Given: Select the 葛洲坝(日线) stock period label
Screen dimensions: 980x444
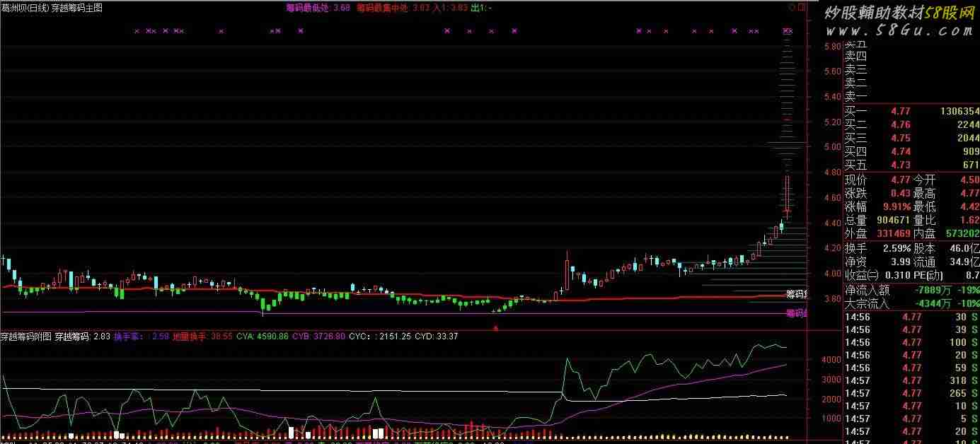Looking at the screenshot, I should point(24,8).
